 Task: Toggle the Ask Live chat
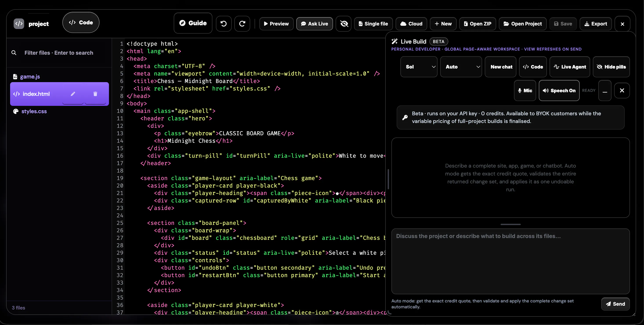[x=315, y=24]
